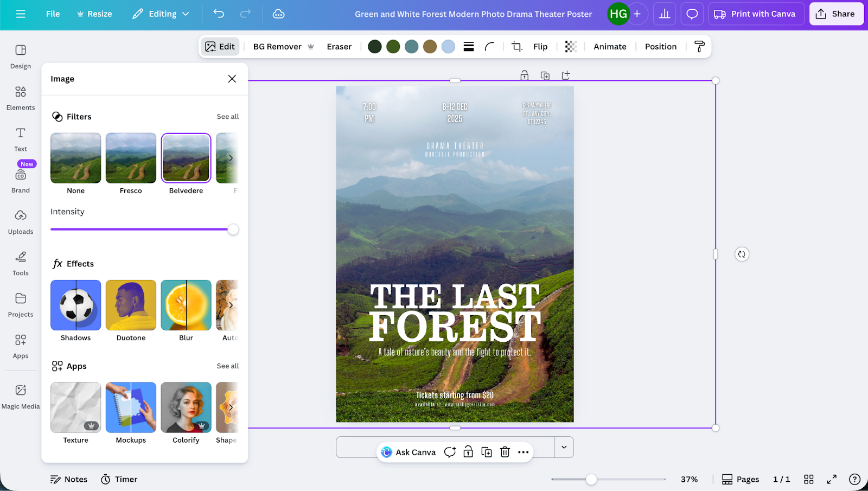Apply the Fresco filter thumbnail

130,158
